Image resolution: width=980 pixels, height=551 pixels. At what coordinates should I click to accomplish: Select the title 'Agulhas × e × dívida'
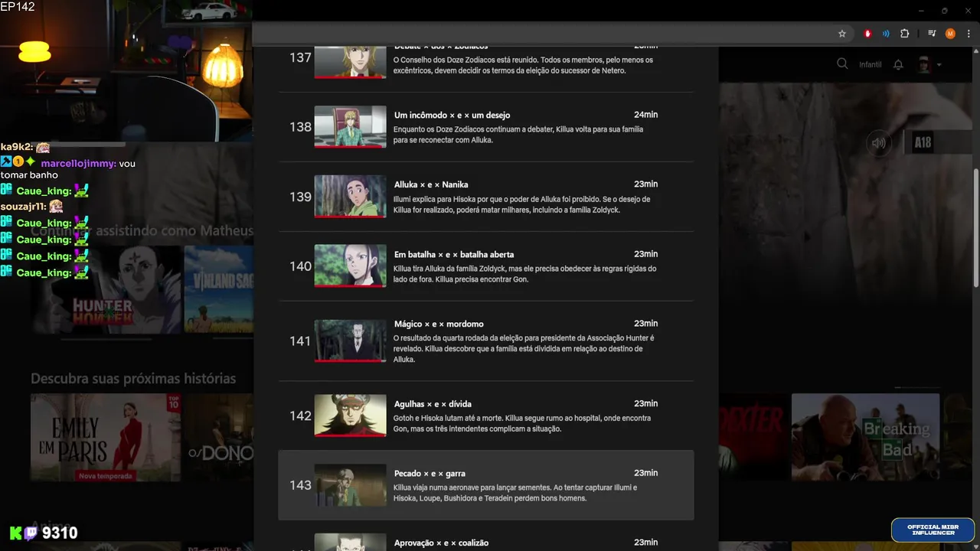pos(433,404)
